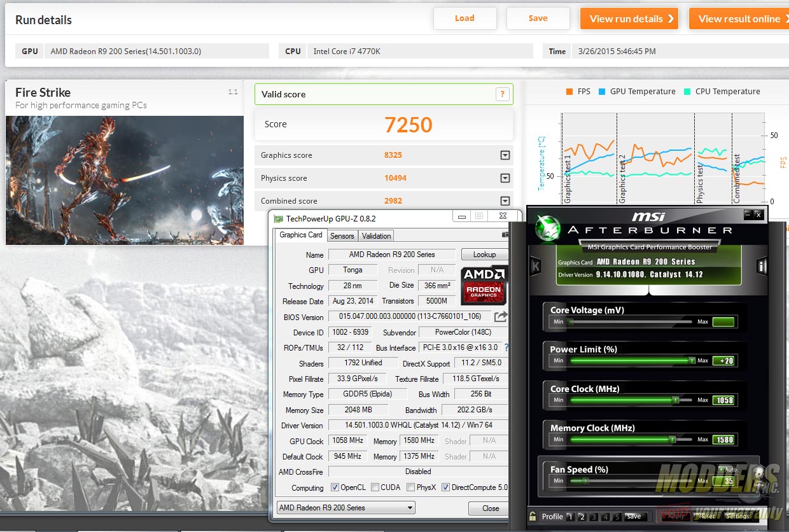The width and height of the screenshot is (789, 532).
Task: Click the Load button in 3DMark
Action: (x=464, y=18)
